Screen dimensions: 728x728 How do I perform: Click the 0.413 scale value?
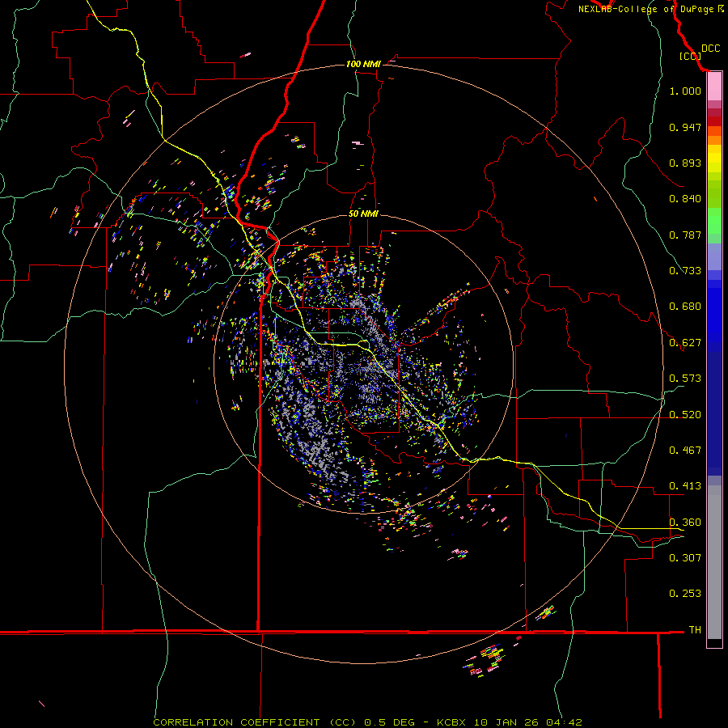click(x=685, y=486)
